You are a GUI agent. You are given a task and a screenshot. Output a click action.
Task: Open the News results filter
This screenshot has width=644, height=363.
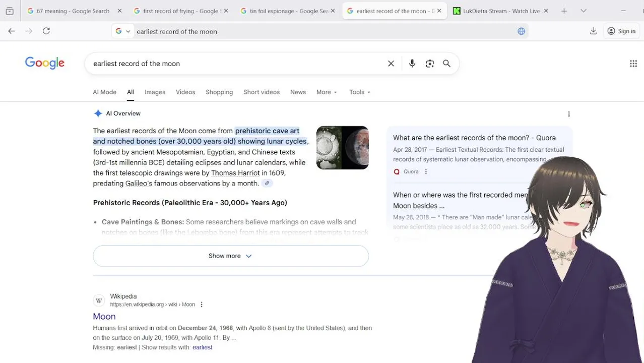[298, 92]
